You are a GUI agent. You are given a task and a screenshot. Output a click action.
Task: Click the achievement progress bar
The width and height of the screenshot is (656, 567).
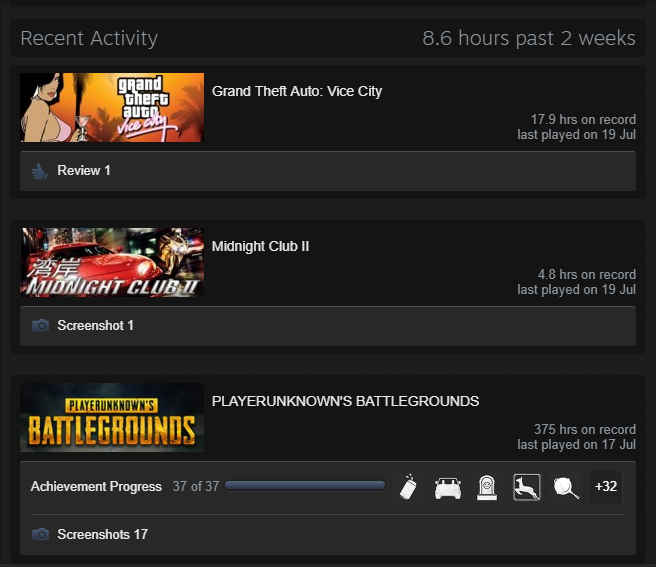click(305, 486)
